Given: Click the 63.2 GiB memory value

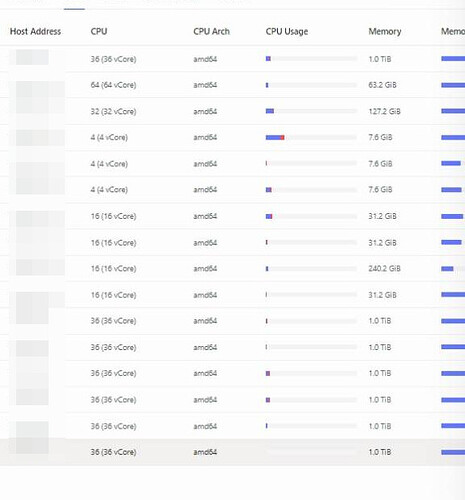Looking at the screenshot, I should coord(382,85).
